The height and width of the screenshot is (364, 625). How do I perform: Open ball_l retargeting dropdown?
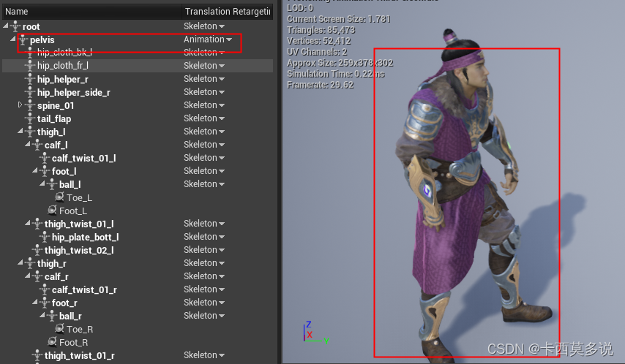click(x=204, y=184)
